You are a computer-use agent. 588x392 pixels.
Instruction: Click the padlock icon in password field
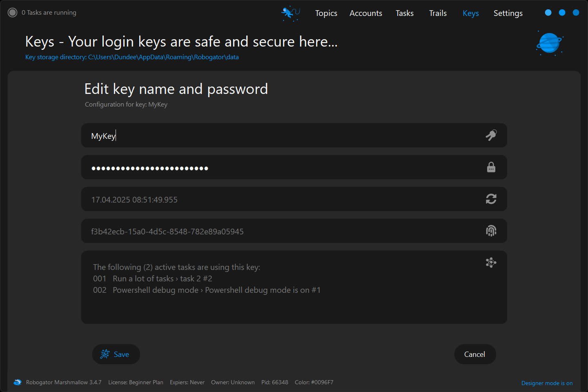[491, 167]
